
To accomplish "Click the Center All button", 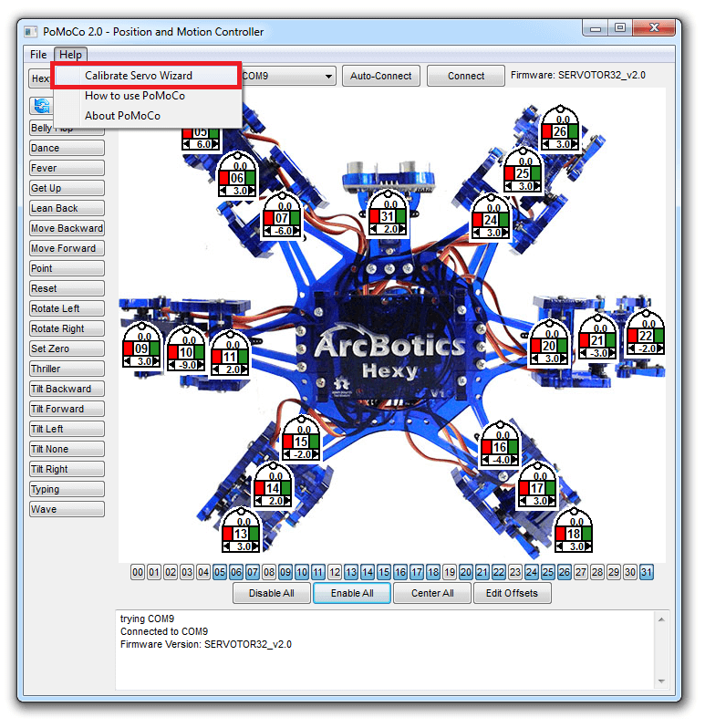I will (x=432, y=593).
